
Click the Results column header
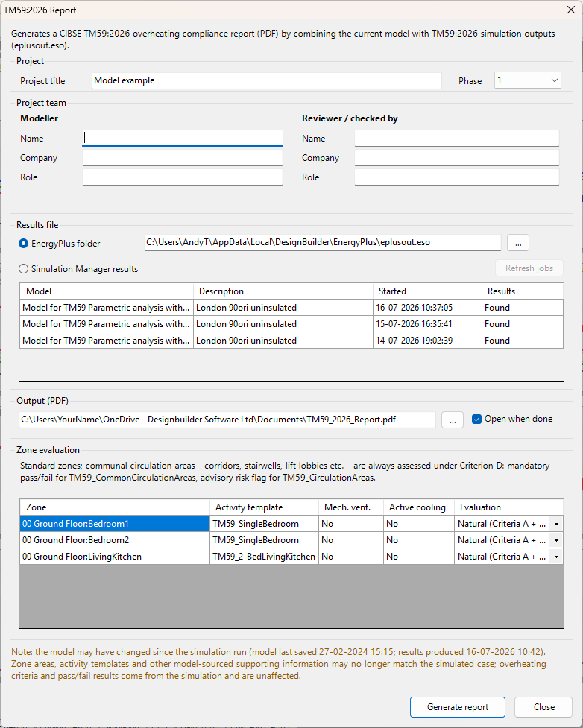522,291
